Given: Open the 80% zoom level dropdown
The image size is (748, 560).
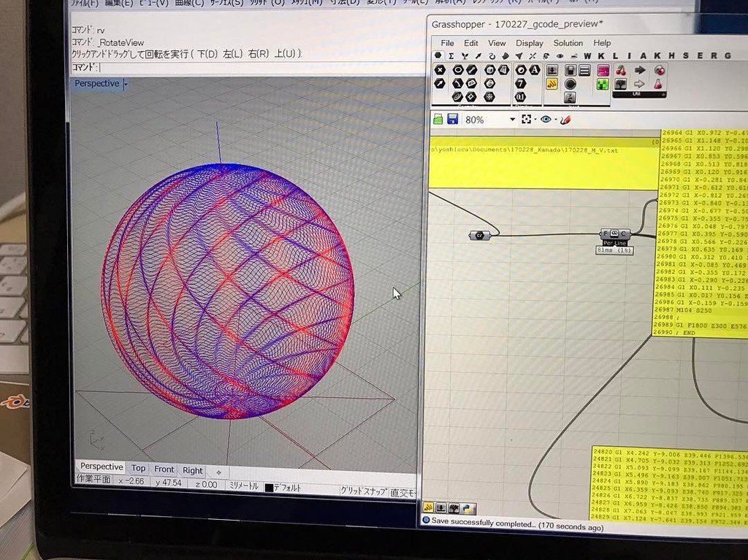Looking at the screenshot, I should (513, 119).
